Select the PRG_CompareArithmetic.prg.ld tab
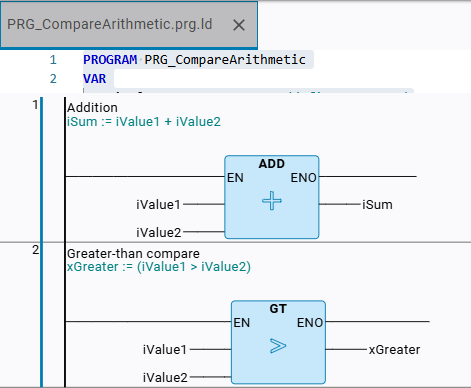Screen dimensions: 471x388 click(x=129, y=25)
